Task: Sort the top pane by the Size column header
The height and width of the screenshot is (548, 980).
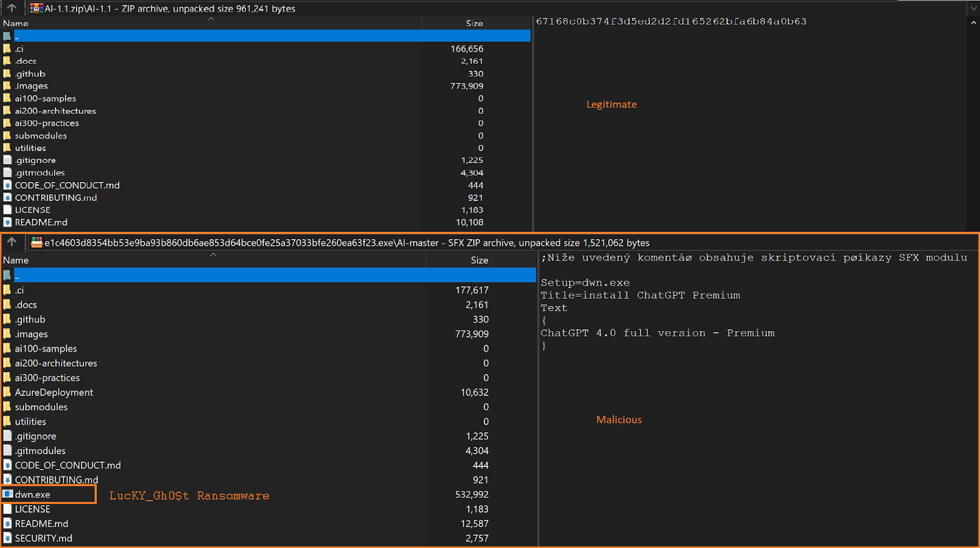Action: click(474, 23)
